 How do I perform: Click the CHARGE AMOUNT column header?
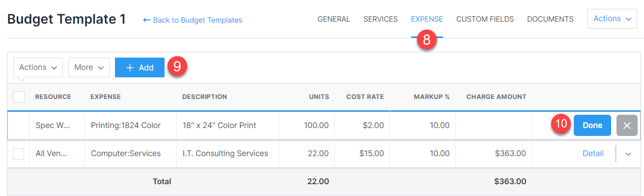(496, 97)
